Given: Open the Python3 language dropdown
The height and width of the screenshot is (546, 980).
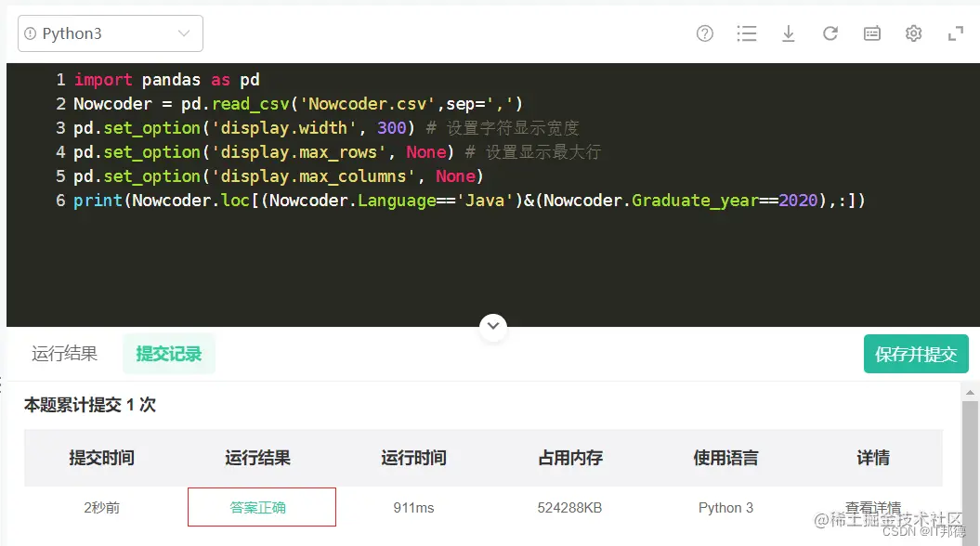Looking at the screenshot, I should pyautogui.click(x=110, y=33).
